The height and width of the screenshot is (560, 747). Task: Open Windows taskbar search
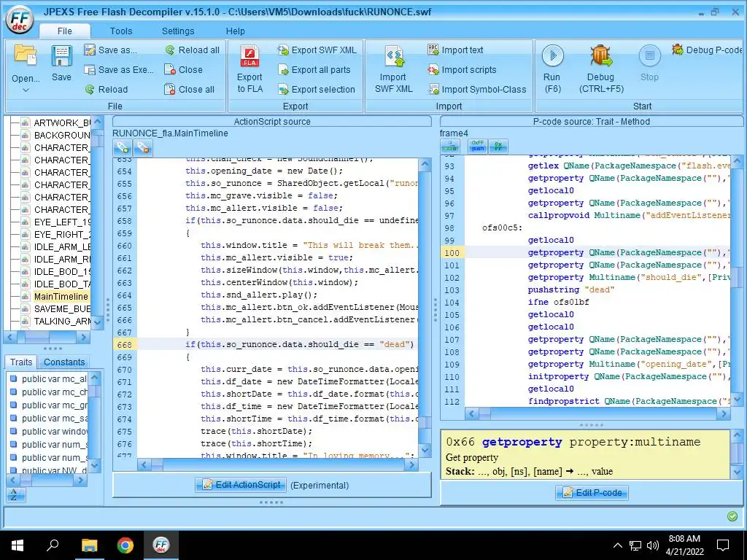[x=53, y=545]
